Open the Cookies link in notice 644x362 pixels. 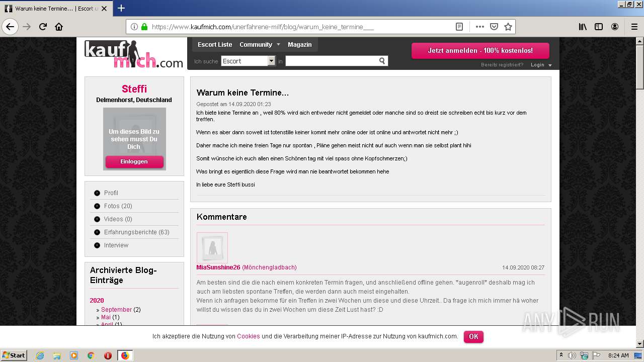pyautogui.click(x=249, y=336)
